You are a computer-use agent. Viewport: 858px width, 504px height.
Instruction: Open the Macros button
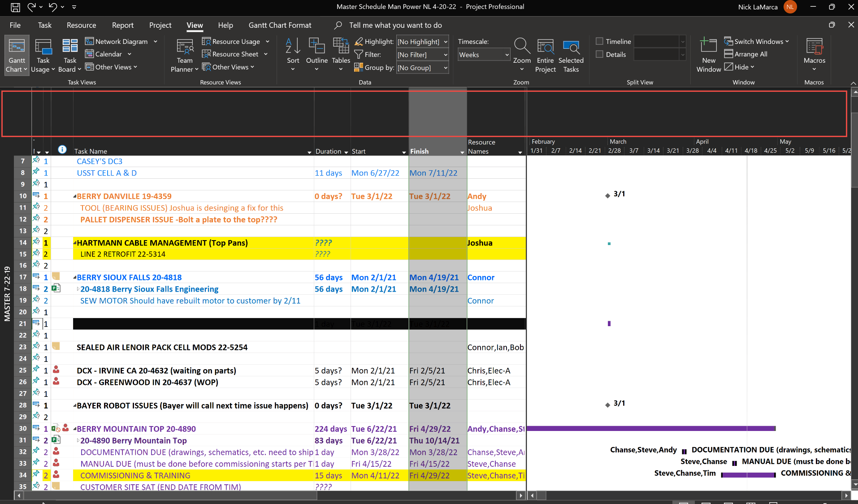814,54
